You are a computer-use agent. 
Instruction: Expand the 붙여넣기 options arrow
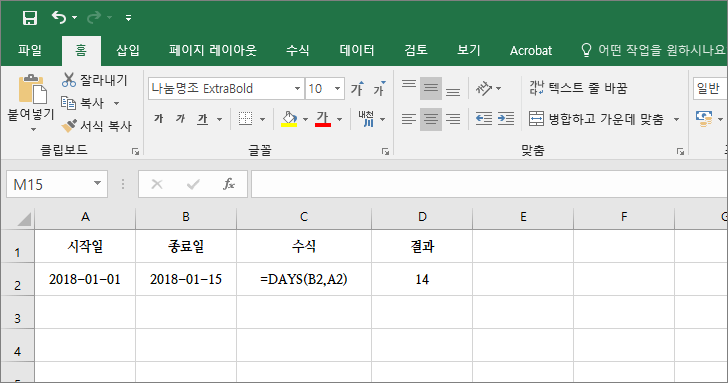click(x=33, y=129)
